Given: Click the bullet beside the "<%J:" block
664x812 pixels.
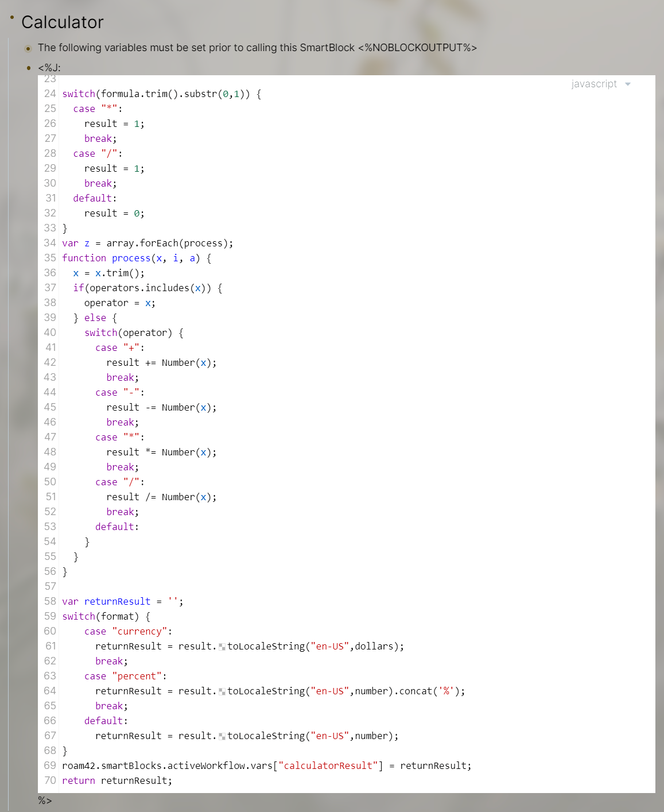Looking at the screenshot, I should point(28,68).
